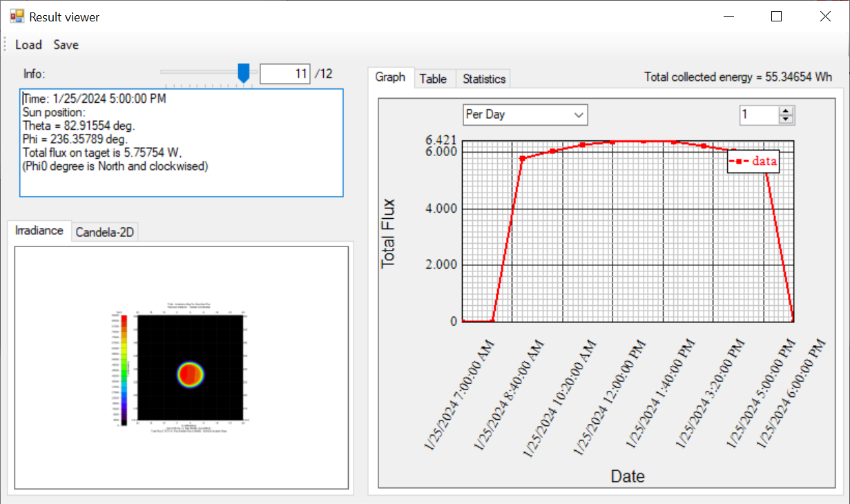
Task: Click the time step slider thumb
Action: click(x=243, y=72)
